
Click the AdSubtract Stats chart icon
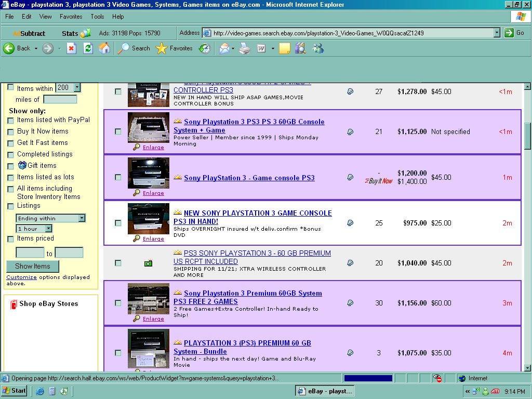coord(86,33)
